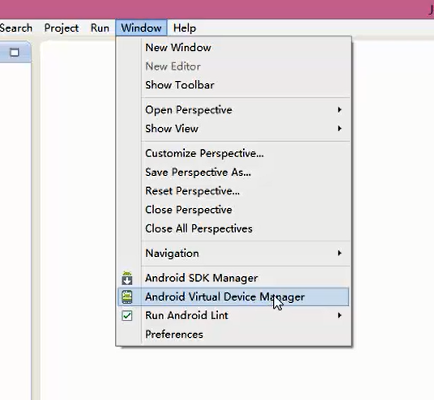The width and height of the screenshot is (434, 400).
Task: Open Preferences from the Window menu
Action: (233, 334)
